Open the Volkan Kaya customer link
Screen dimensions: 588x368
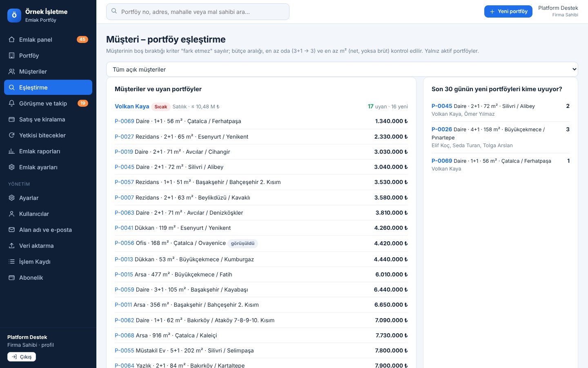(x=132, y=106)
